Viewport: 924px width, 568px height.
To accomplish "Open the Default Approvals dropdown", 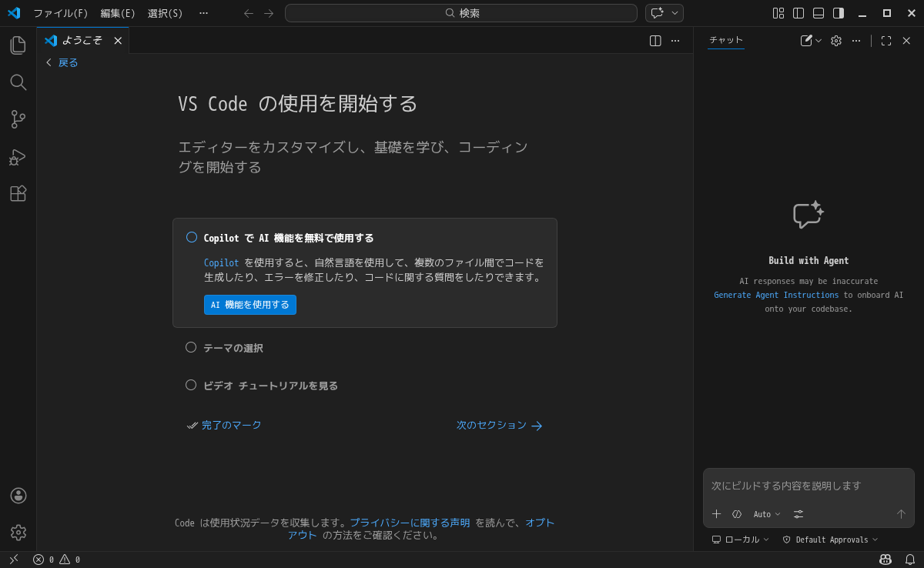I will pyautogui.click(x=830, y=540).
